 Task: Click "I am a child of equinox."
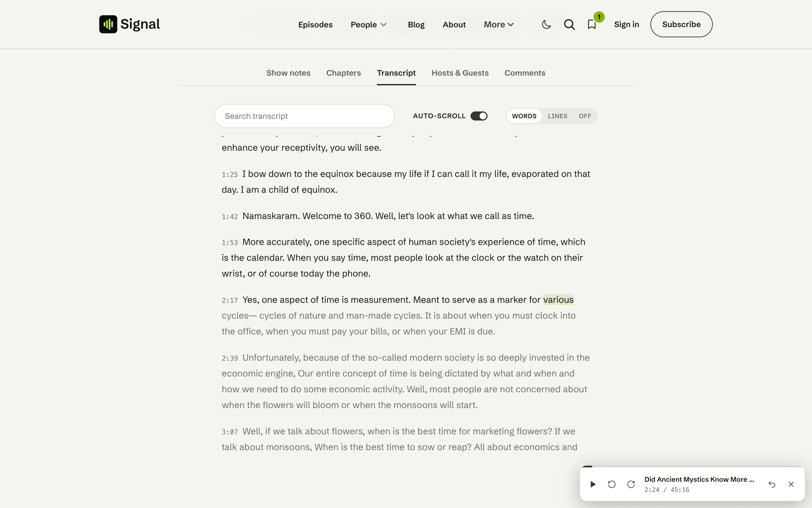[289, 190]
